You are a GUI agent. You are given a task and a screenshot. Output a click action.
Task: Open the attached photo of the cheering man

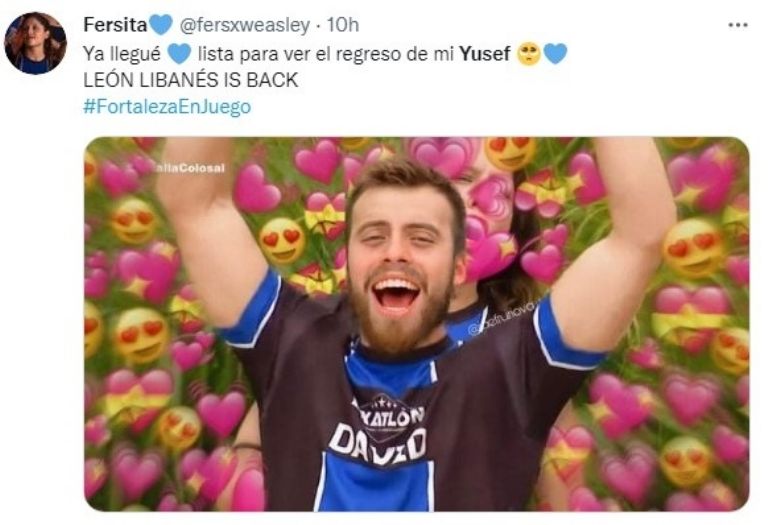click(416, 324)
